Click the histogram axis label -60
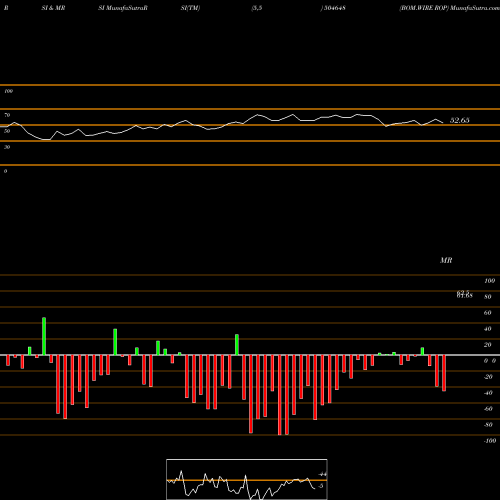The image size is (500, 500). [x=488, y=409]
